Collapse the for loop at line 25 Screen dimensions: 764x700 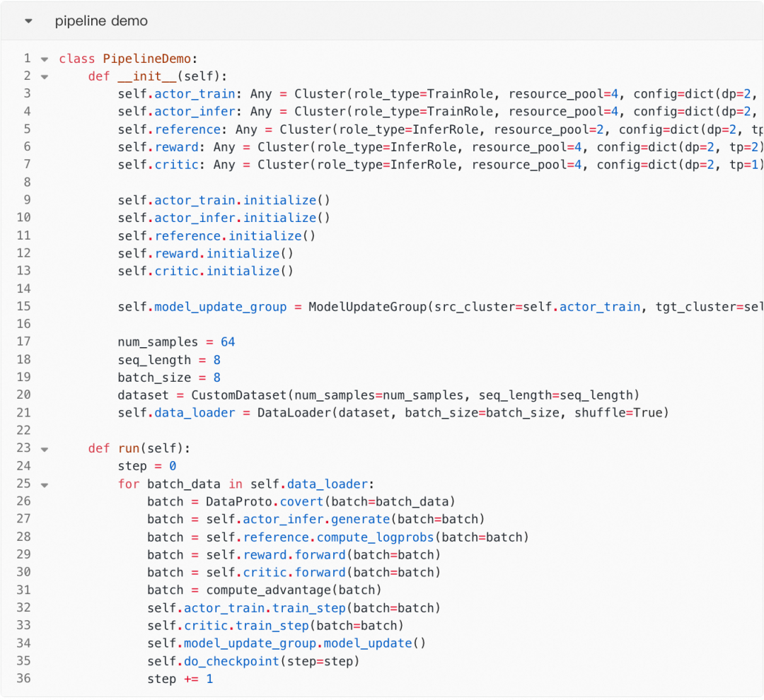45,484
